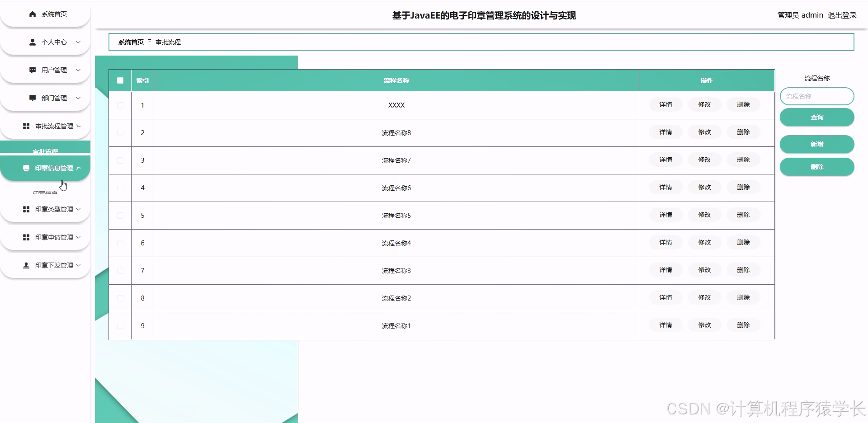
Task: Click 修改 for row XXXX
Action: (704, 104)
